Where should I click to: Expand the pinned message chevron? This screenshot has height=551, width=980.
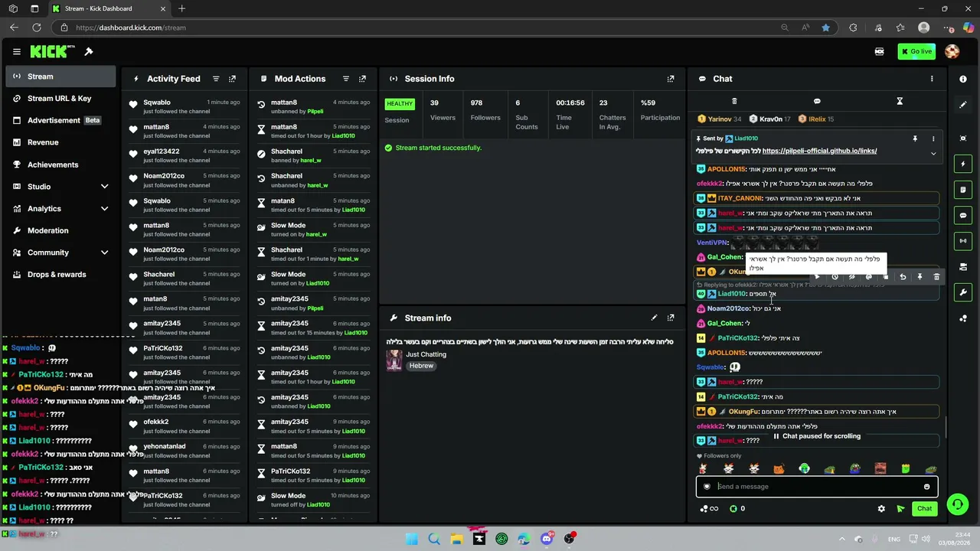[933, 154]
